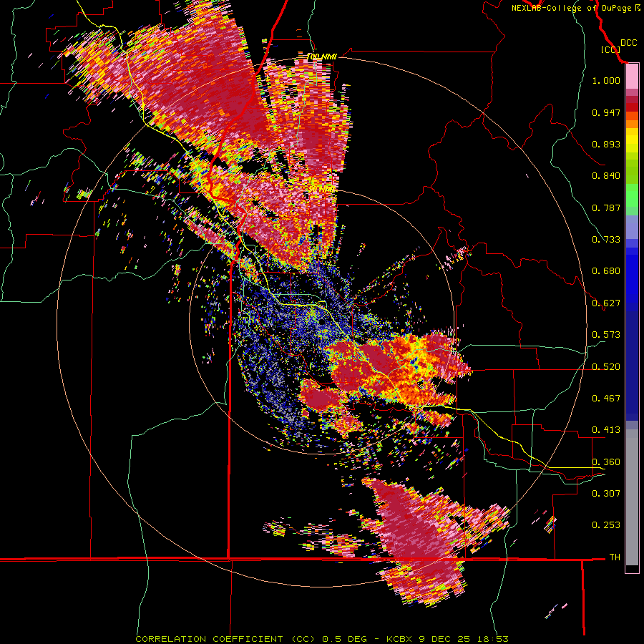
Task: Click the 0.307 legend value
Action: pyautogui.click(x=606, y=494)
